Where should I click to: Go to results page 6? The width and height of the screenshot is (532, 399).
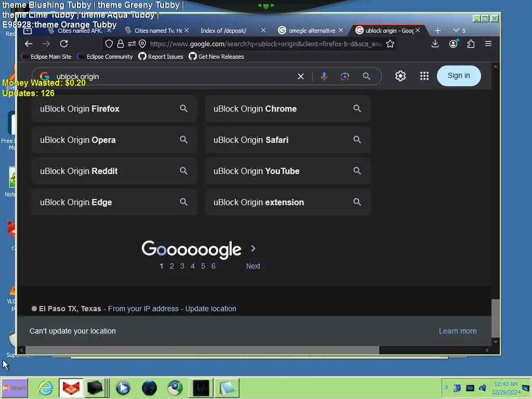pyautogui.click(x=214, y=267)
